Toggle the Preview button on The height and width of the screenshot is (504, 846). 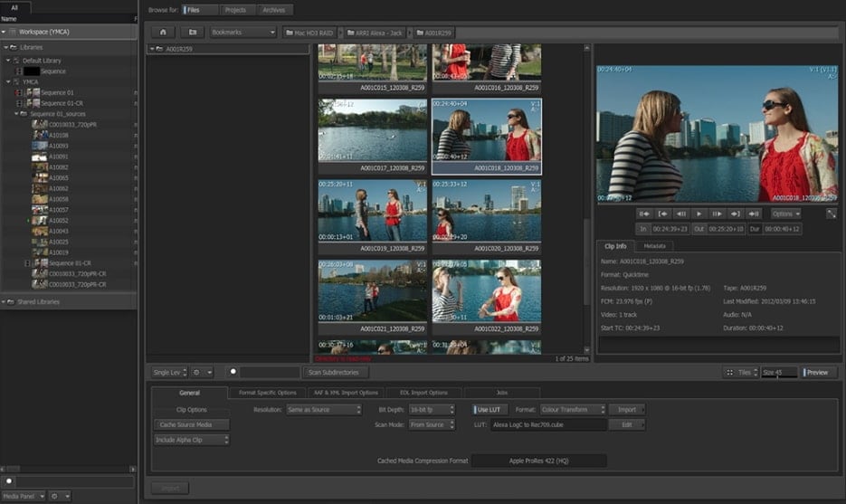[816, 372]
